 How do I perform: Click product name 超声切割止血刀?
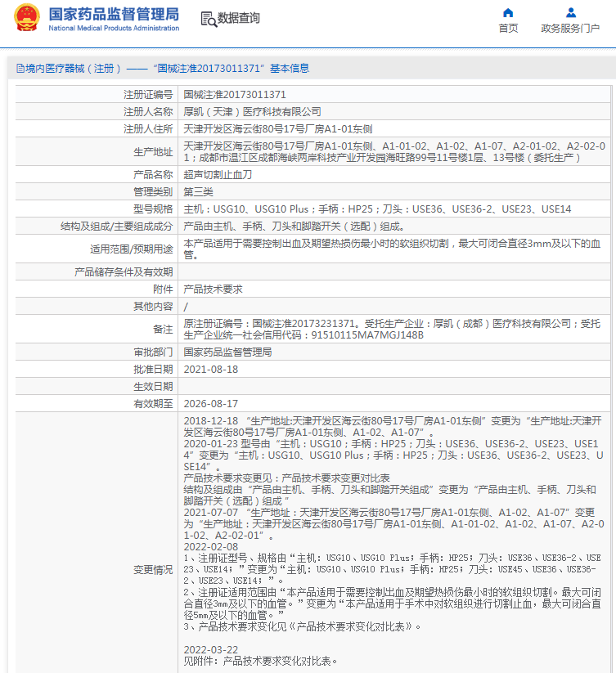pos(218,175)
